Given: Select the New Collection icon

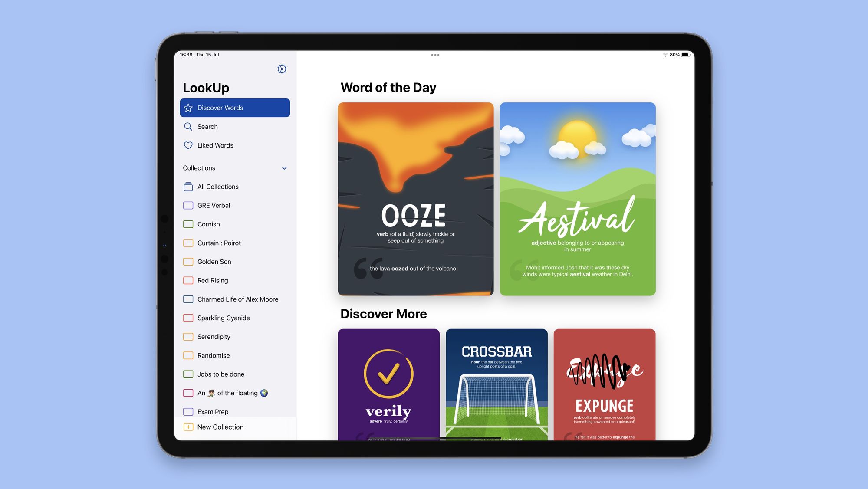Looking at the screenshot, I should click(188, 427).
